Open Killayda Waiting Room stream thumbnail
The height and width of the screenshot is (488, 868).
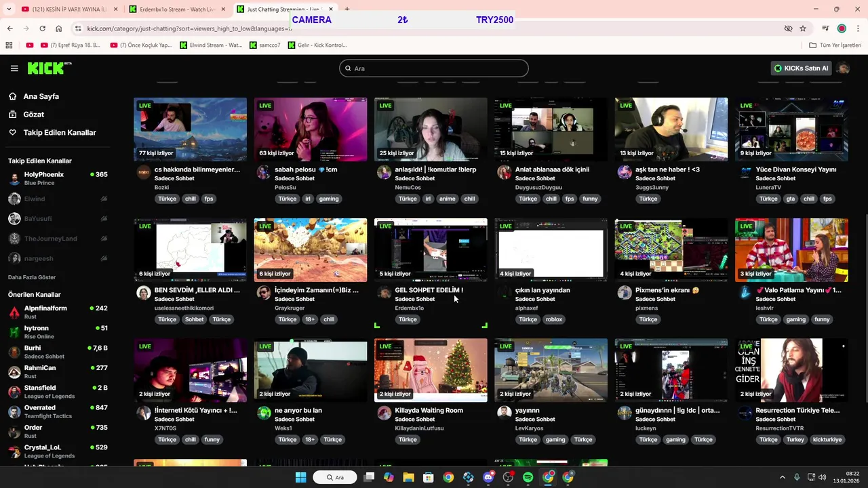click(431, 370)
